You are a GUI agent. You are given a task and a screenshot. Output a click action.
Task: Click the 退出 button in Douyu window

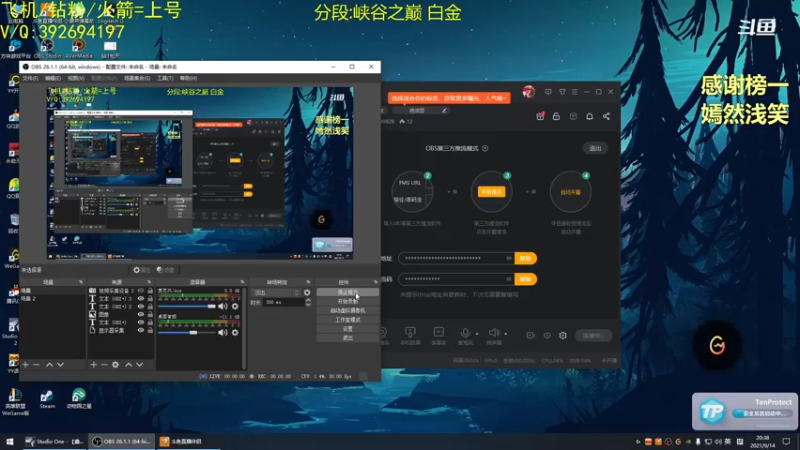[595, 148]
